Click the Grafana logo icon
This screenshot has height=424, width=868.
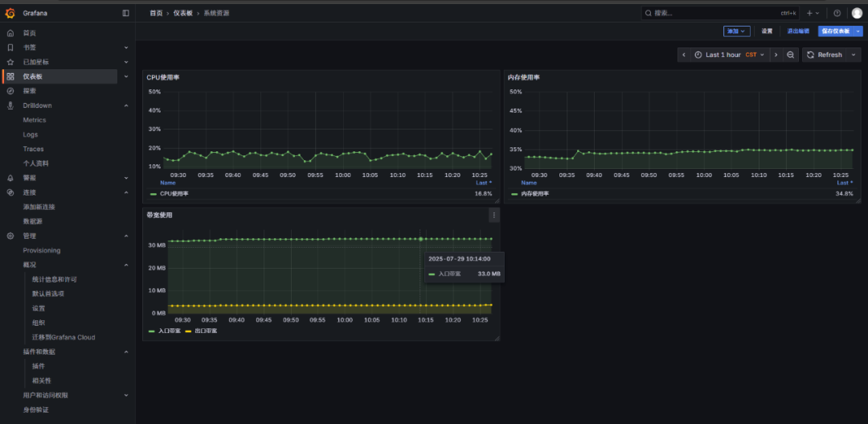[x=10, y=13]
